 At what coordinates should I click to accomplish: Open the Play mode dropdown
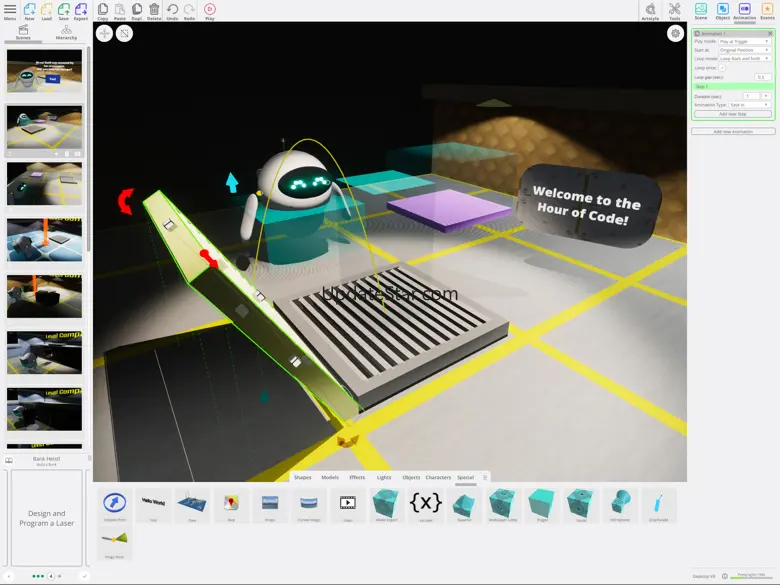pyautogui.click(x=745, y=41)
